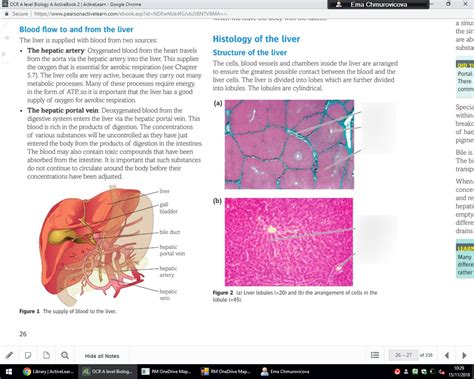Open the blank page icon in bottom toolbar
The image size is (474, 379).
coord(46,355)
